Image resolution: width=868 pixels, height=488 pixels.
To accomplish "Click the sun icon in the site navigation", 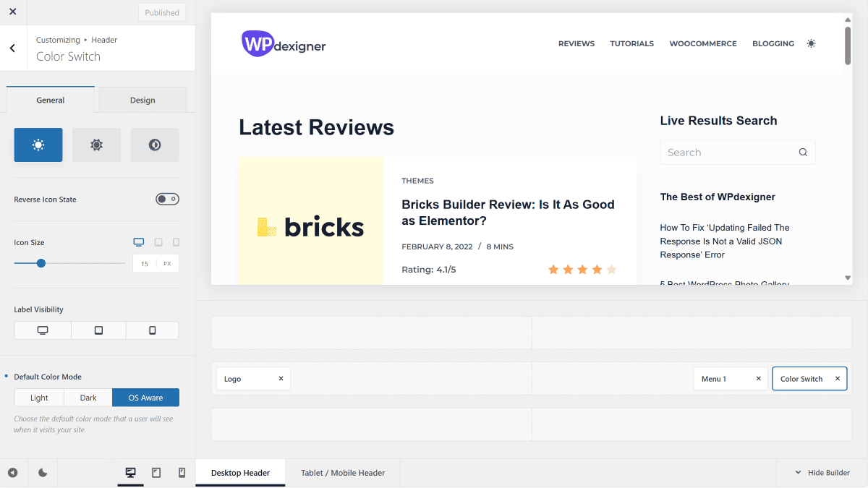I will 811,43.
